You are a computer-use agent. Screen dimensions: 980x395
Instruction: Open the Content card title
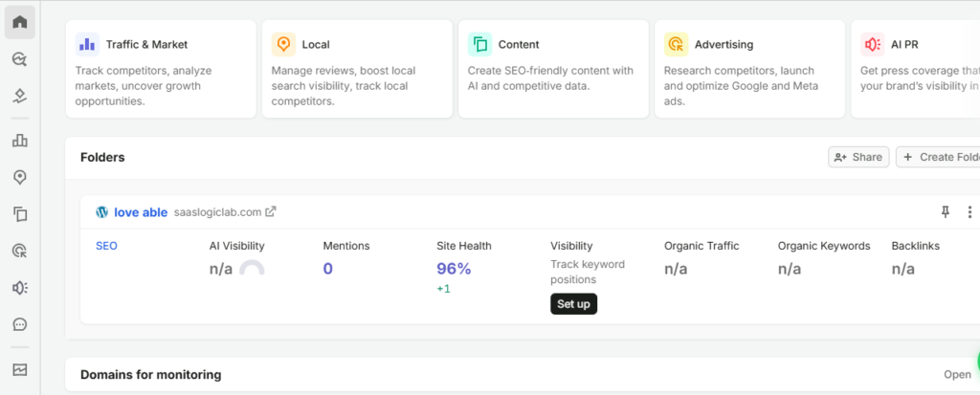point(519,44)
